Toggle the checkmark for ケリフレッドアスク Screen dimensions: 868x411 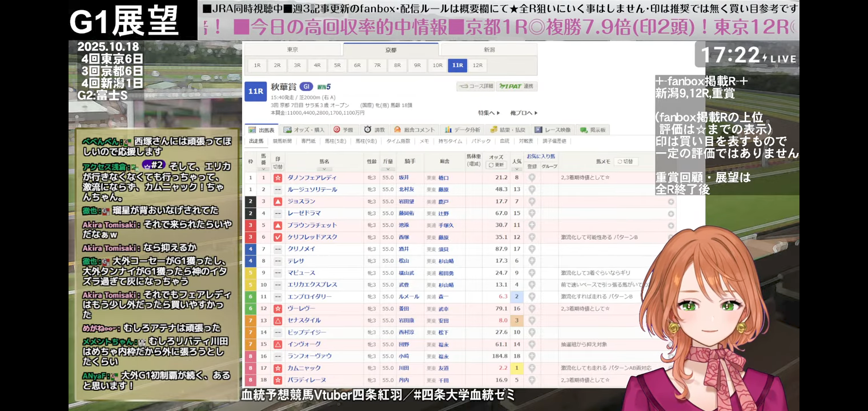click(278, 237)
